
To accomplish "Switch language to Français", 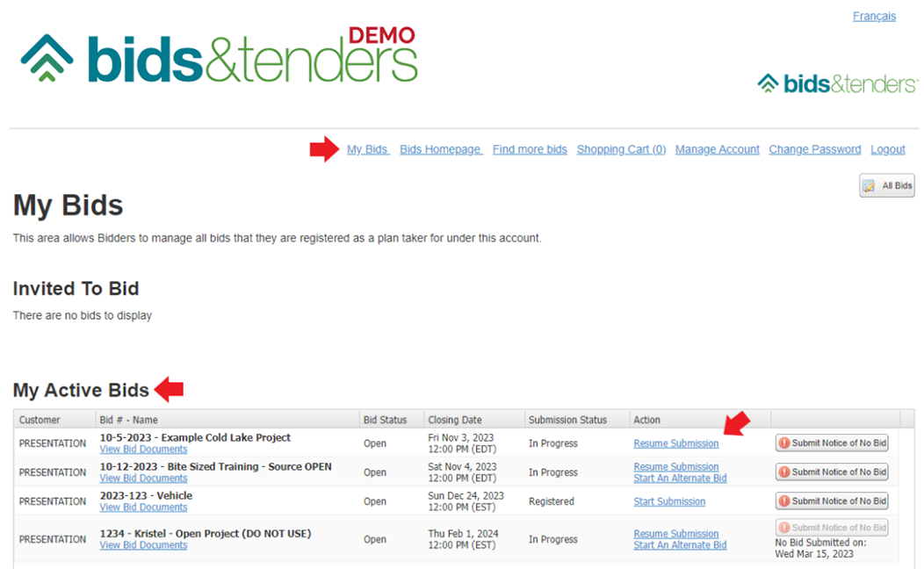I will coord(874,17).
